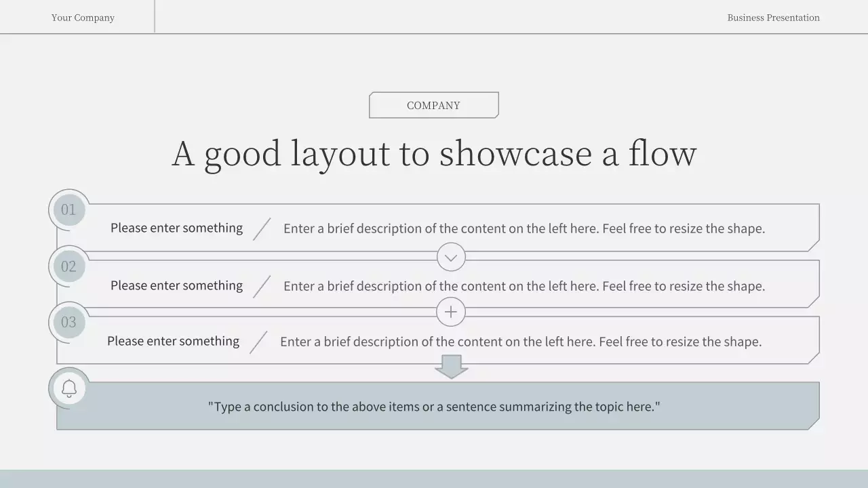Select the 01 number circle

[x=68, y=209]
